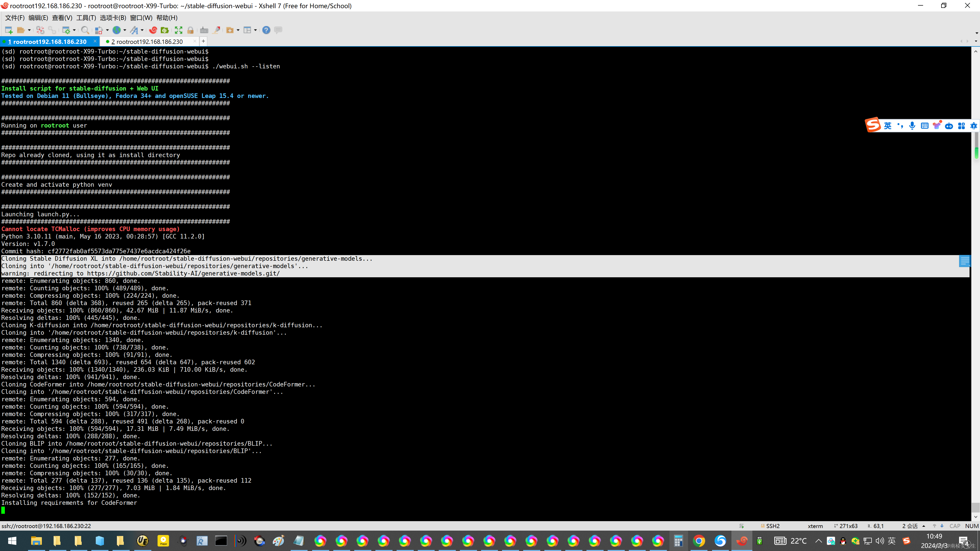Image resolution: width=980 pixels, height=551 pixels.
Task: Expand the open-session dropdown arrow
Action: (x=29, y=30)
